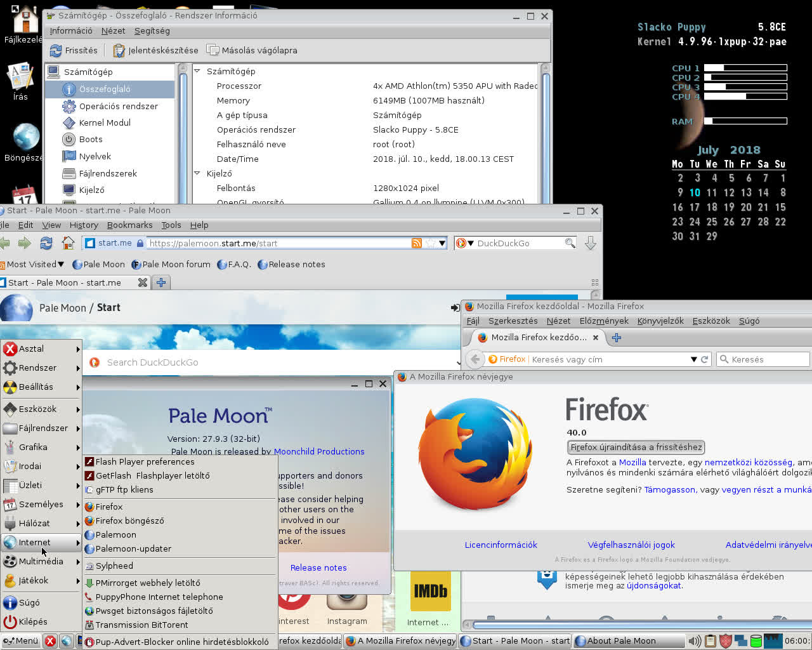Launch Transmission BitTorent from the submenu
The width and height of the screenshot is (812, 650).
[180, 625]
